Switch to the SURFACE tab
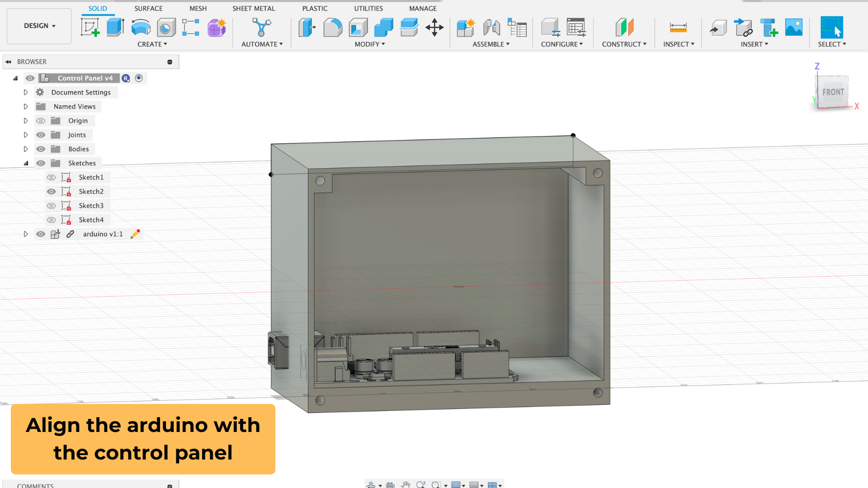Image resolution: width=868 pixels, height=488 pixels. pos(148,9)
